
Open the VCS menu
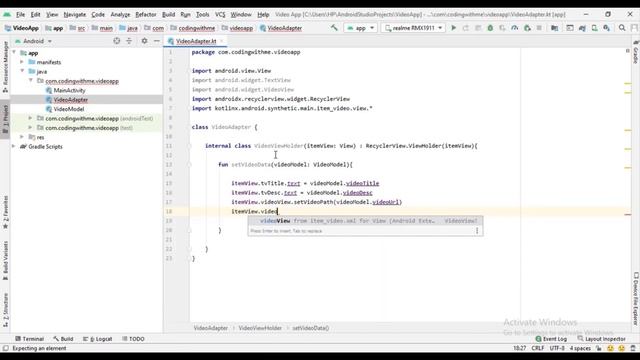220,14
